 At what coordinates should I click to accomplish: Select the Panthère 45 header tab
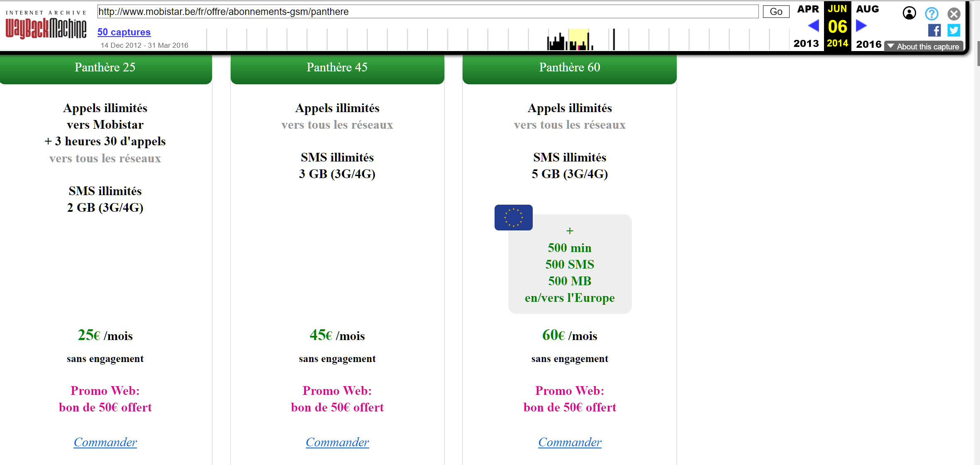point(337,67)
